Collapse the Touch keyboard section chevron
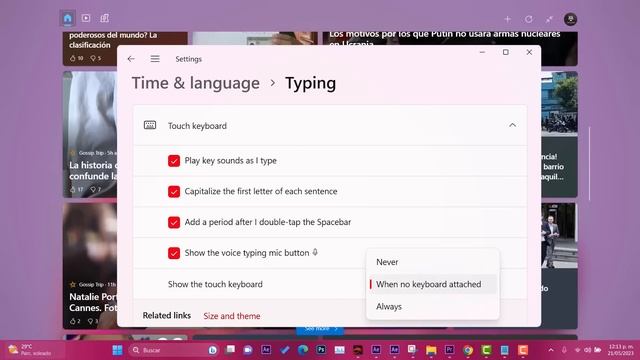 coord(512,125)
